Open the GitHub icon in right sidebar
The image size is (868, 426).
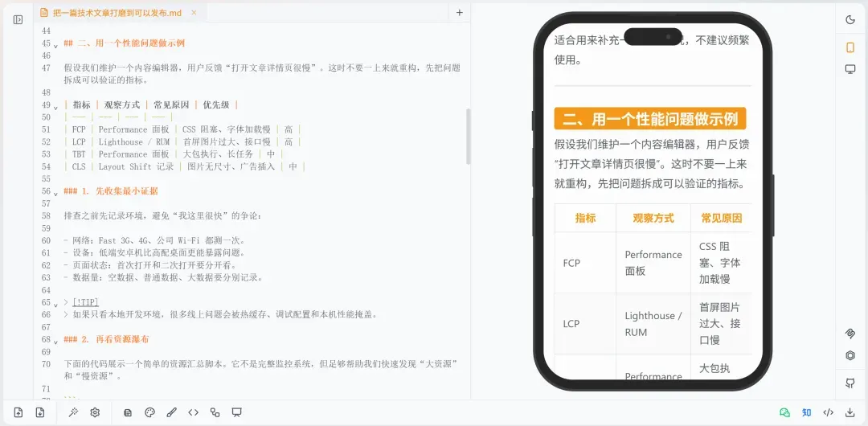click(x=851, y=383)
